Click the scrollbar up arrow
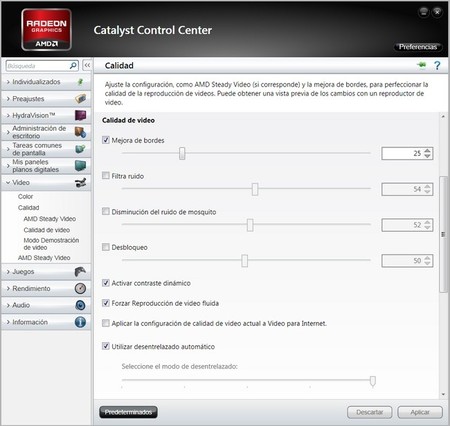The width and height of the screenshot is (450, 426). pyautogui.click(x=443, y=116)
